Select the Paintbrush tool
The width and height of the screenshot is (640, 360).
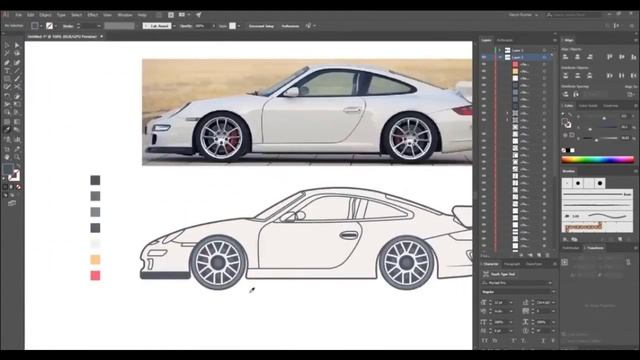coord(17,79)
